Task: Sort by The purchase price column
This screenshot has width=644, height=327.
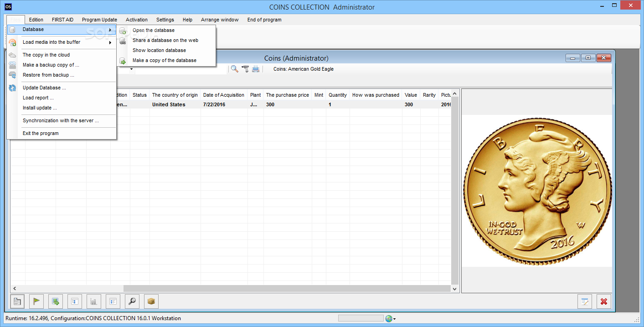Action: [288, 95]
